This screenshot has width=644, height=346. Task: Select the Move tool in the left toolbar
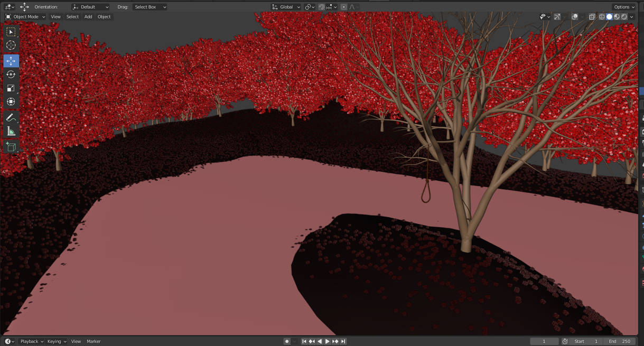pyautogui.click(x=11, y=61)
